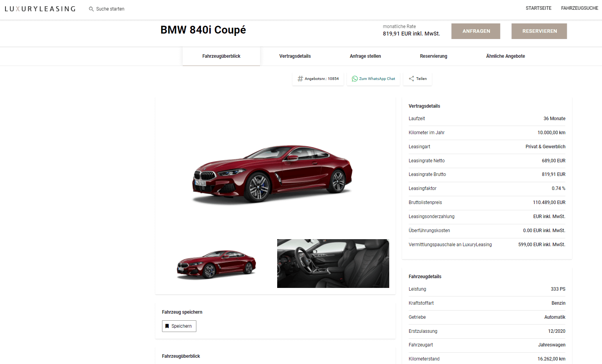The height and width of the screenshot is (364, 602).
Task: Select the red exterior thumbnail image
Action: (216, 265)
